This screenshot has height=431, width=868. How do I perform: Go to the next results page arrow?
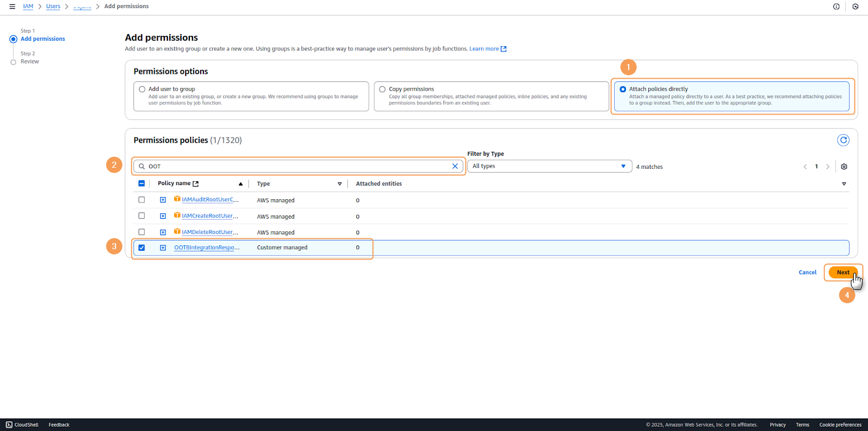tap(827, 167)
